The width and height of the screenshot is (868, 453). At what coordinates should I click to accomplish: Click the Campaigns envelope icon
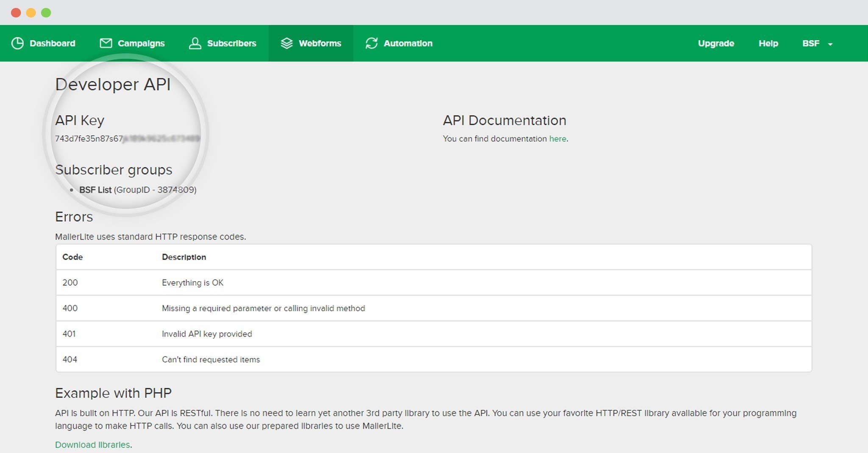106,43
